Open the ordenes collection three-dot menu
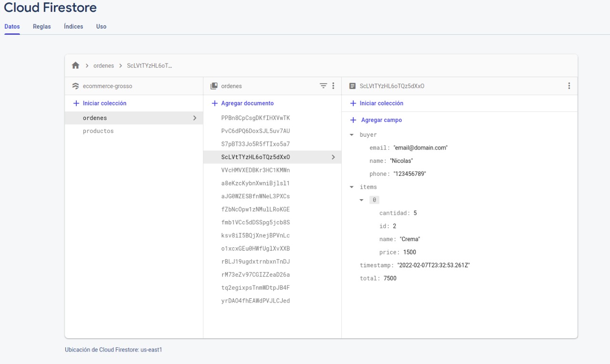This screenshot has height=364, width=610. click(x=333, y=86)
